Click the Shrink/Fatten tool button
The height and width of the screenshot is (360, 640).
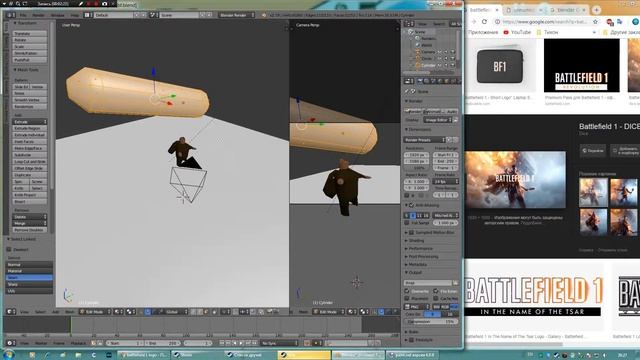coord(29,53)
